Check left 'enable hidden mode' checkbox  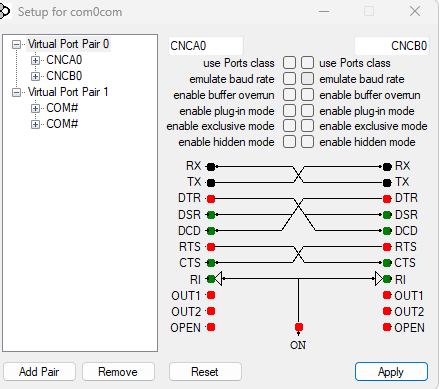pyautogui.click(x=289, y=142)
